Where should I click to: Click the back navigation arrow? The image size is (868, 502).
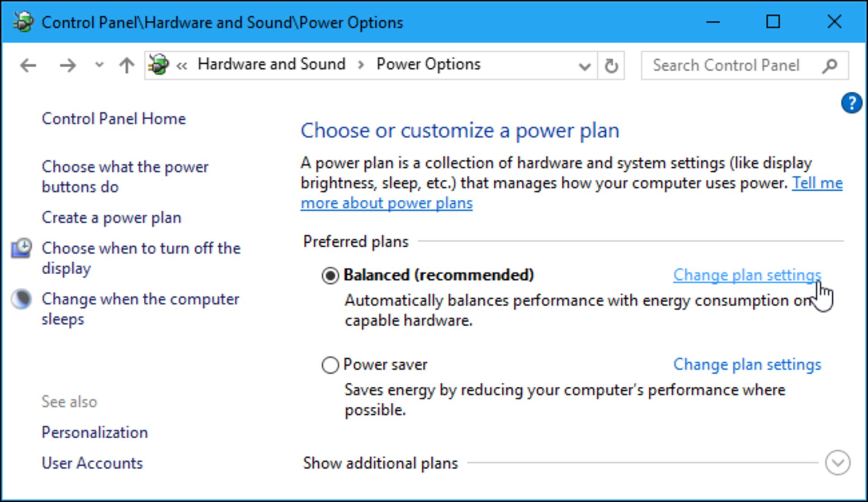(x=27, y=65)
